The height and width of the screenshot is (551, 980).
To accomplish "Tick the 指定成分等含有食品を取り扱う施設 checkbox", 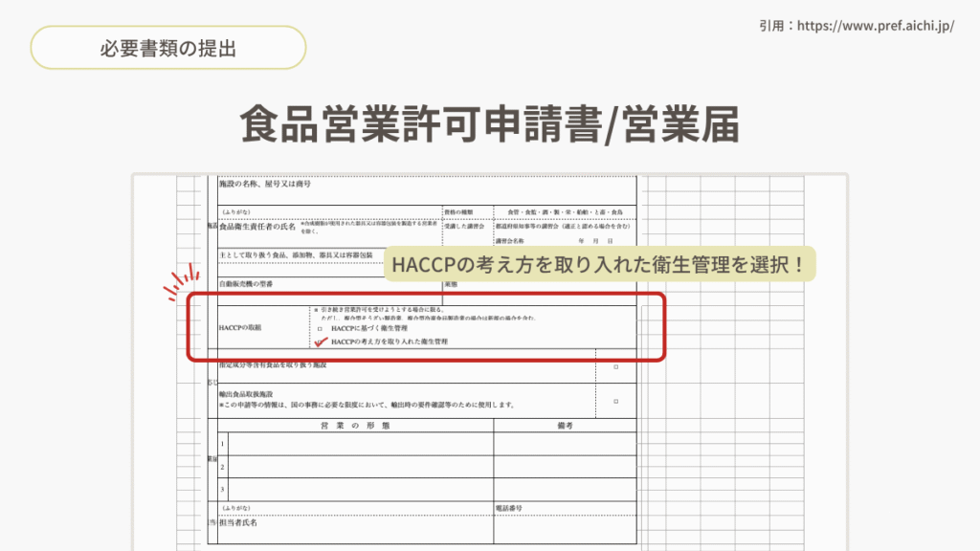I will coord(615,366).
